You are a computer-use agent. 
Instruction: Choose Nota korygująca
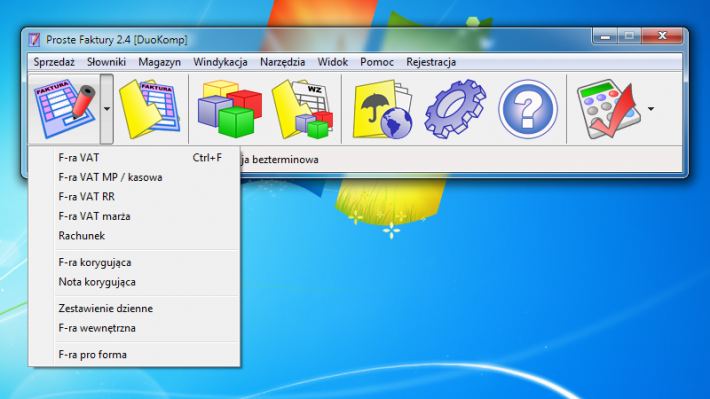pos(134,282)
